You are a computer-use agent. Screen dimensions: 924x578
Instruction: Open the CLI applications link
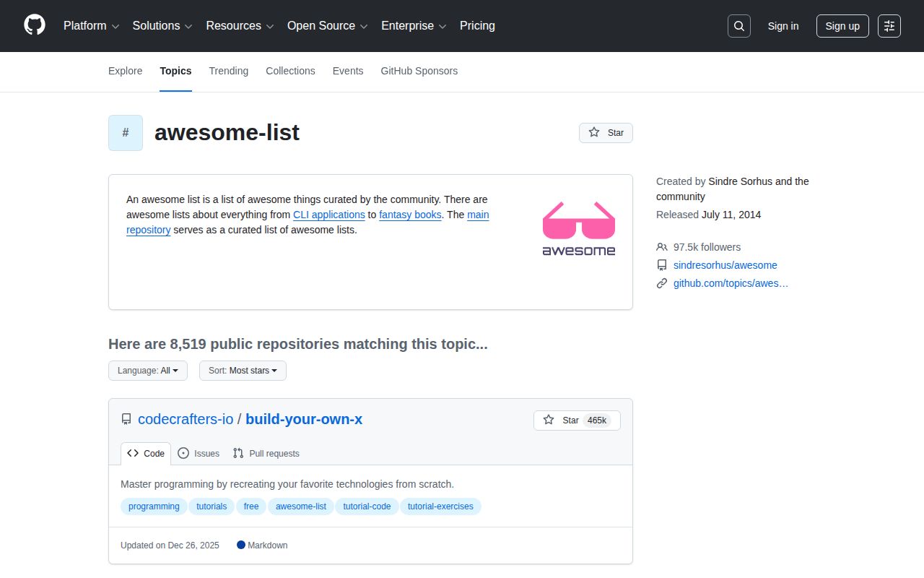click(x=329, y=215)
